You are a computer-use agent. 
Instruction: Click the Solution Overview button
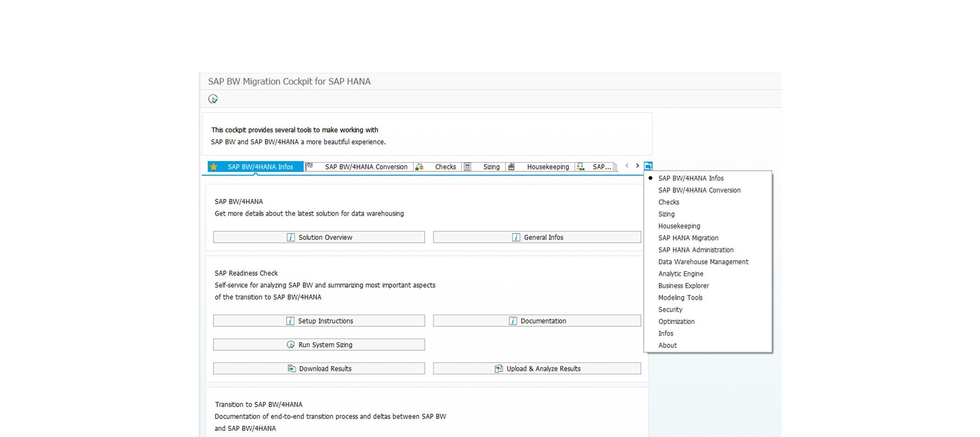319,237
